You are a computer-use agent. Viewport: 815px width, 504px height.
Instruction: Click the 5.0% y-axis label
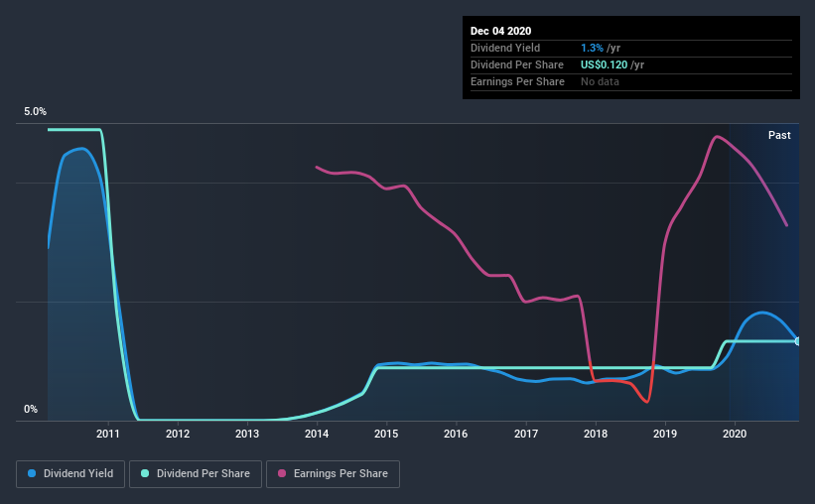coord(36,112)
